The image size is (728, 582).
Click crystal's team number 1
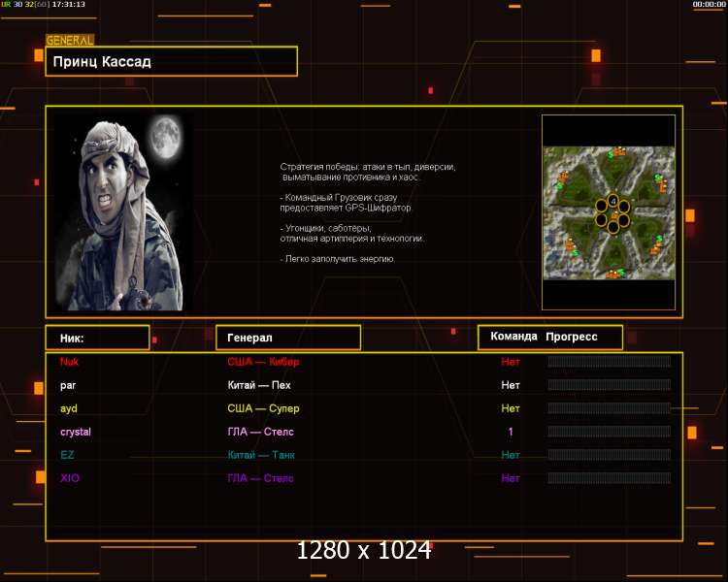(511, 432)
